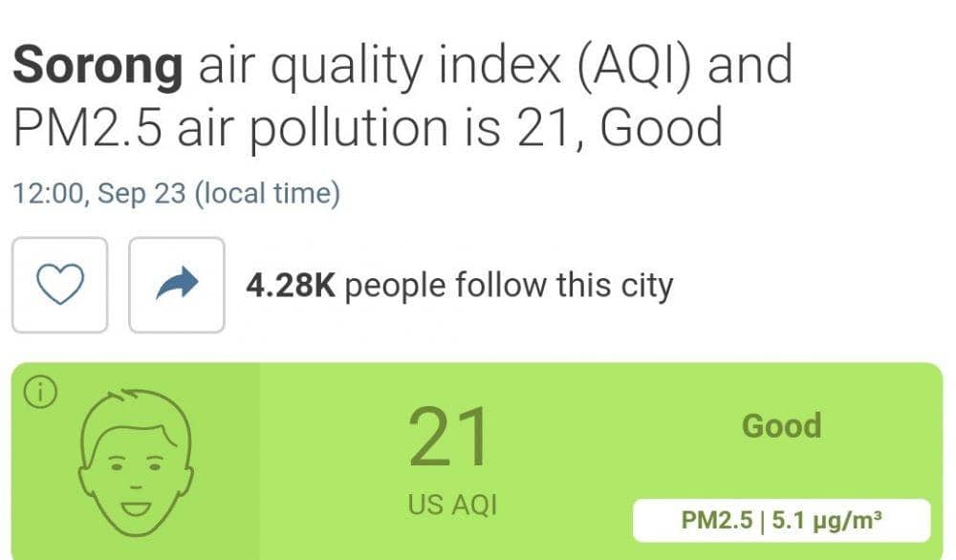Click the large 21 AQI number
This screenshot has width=956, height=560.
[449, 440]
